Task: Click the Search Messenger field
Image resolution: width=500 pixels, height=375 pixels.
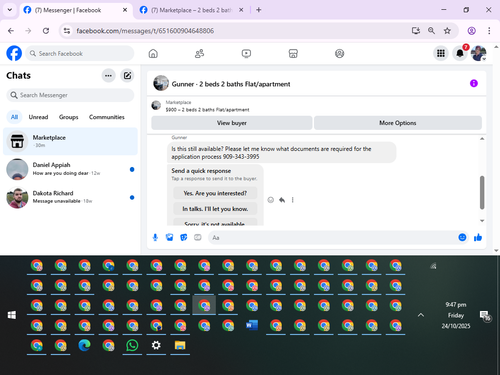Action: (70, 95)
